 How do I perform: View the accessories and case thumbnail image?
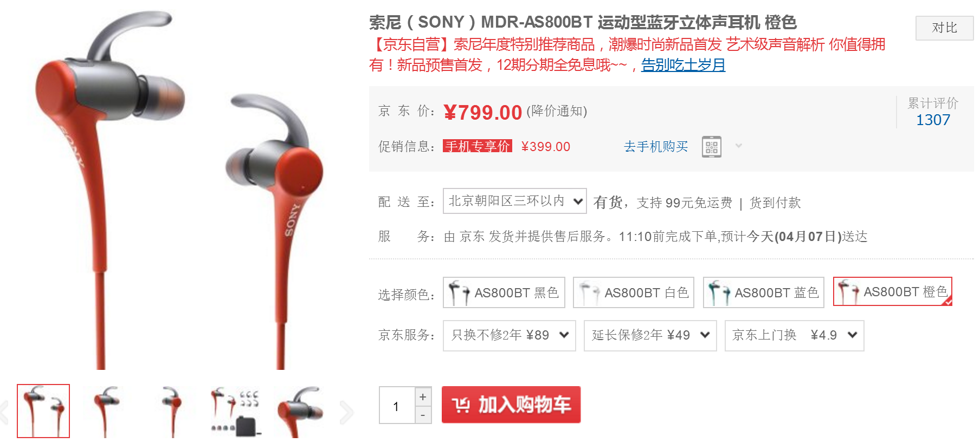pos(236,412)
